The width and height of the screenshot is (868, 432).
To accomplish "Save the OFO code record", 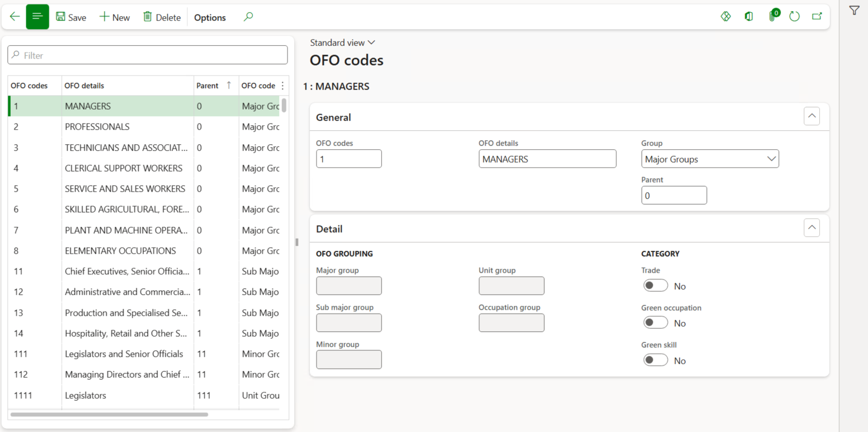I will tap(71, 17).
